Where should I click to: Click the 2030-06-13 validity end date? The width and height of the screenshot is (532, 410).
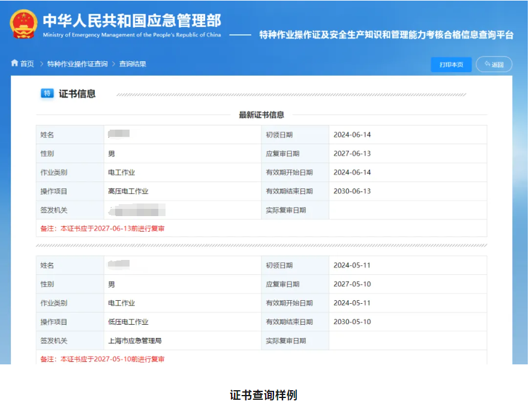[x=352, y=191]
